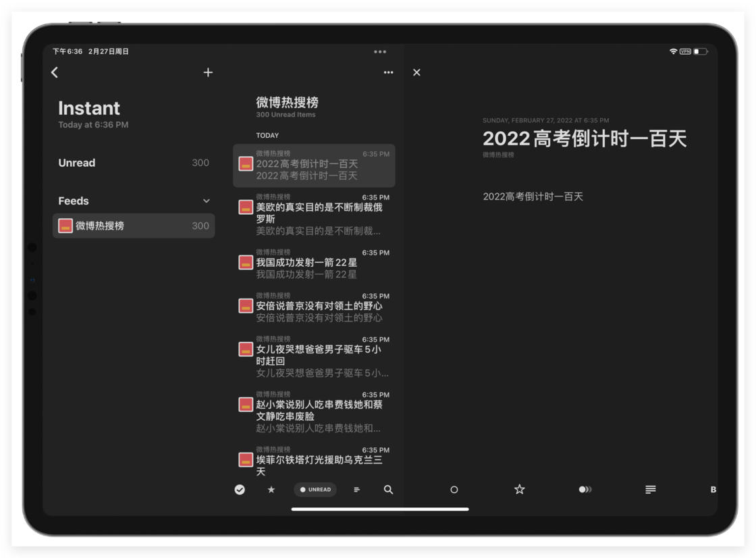Open article 女儿夜哭想爸爸男子驱车5小时赶回

click(314, 356)
